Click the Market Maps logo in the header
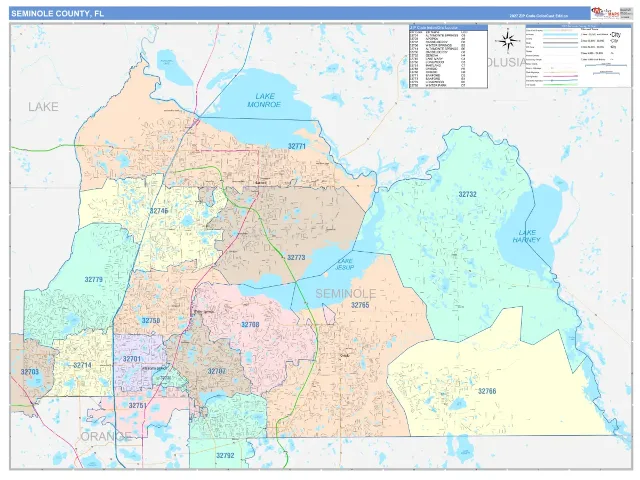 [605, 13]
